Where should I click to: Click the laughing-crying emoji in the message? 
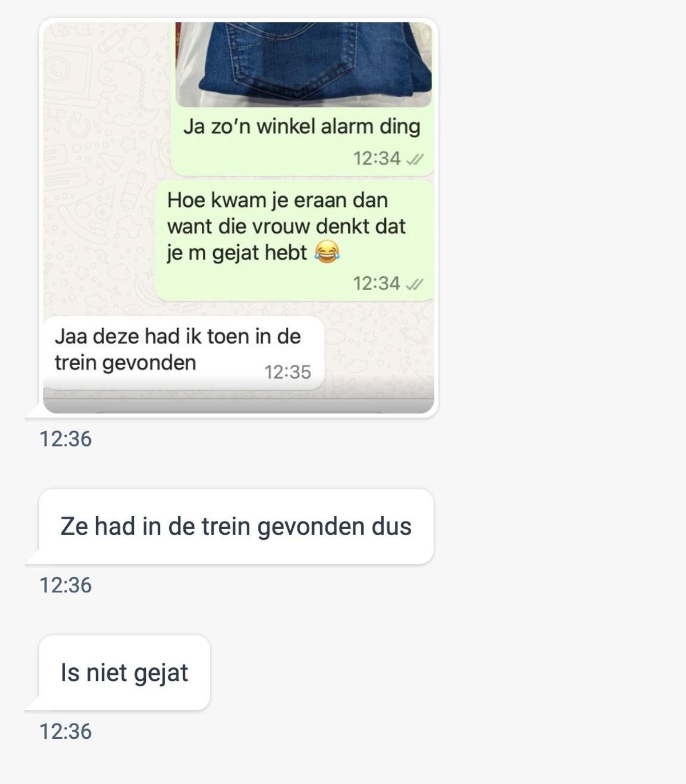327,252
